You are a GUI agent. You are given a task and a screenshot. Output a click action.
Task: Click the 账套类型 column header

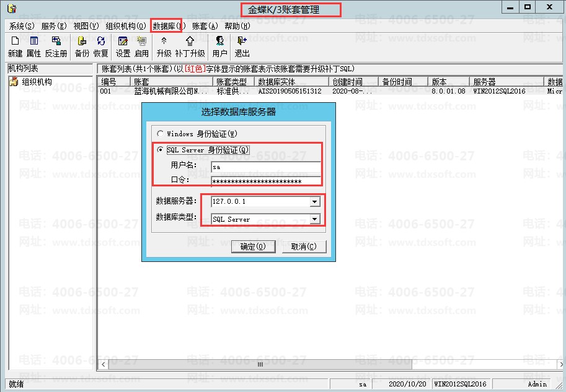(x=234, y=82)
